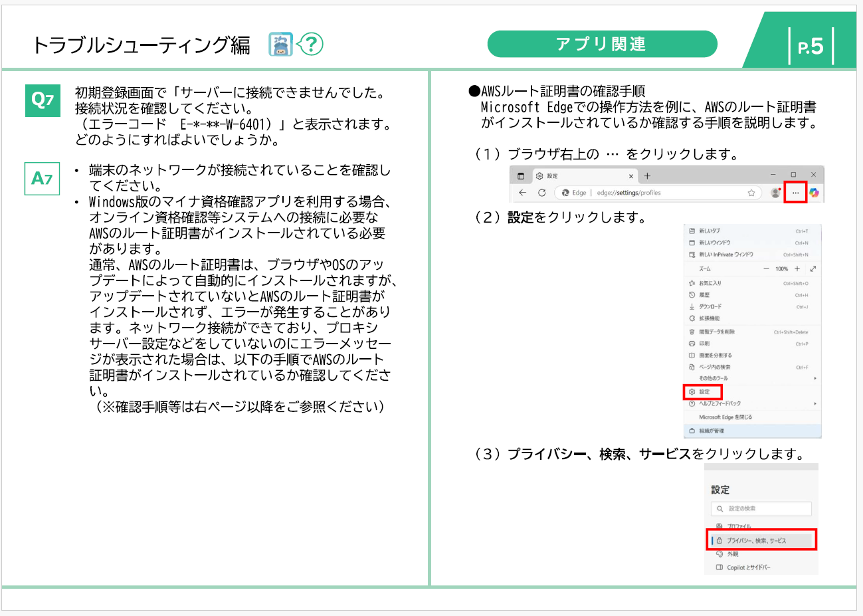Open a new tab with plus icon

click(647, 176)
